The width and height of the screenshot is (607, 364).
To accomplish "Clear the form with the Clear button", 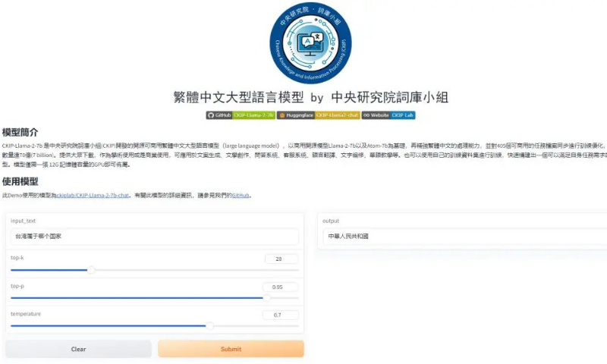I will [x=78, y=349].
